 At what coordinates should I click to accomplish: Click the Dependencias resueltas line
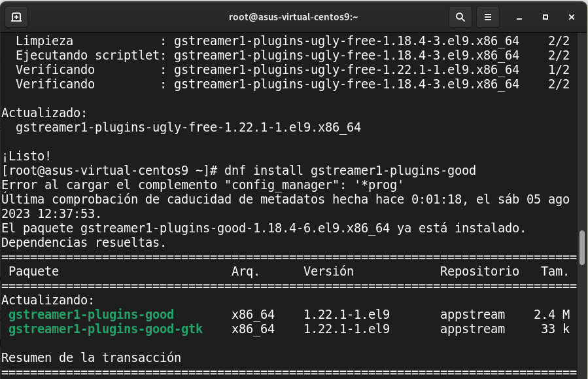click(x=84, y=242)
